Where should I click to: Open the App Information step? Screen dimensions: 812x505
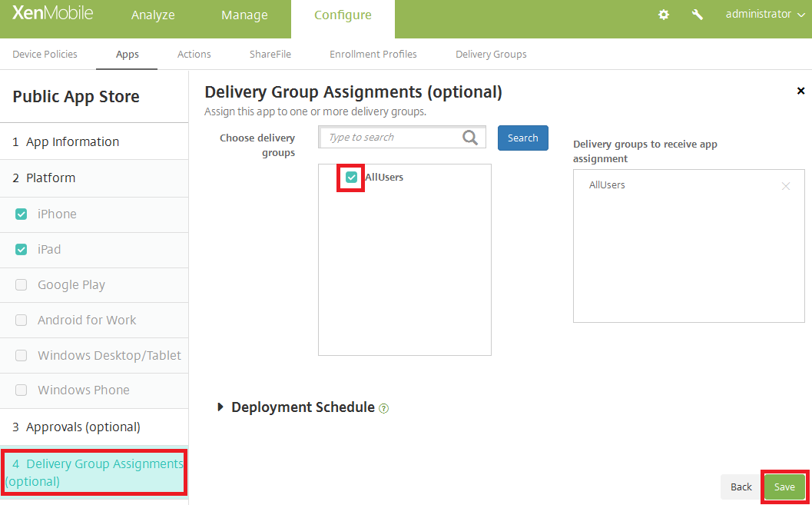pos(72,141)
